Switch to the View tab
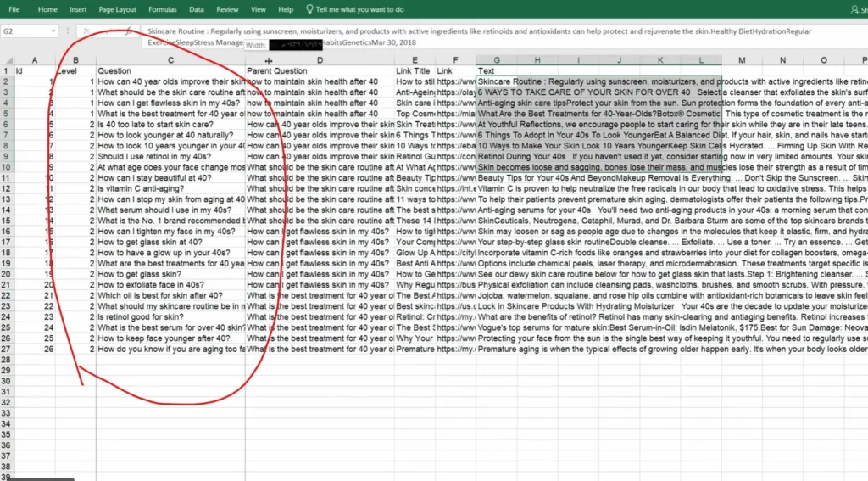 tap(259, 9)
